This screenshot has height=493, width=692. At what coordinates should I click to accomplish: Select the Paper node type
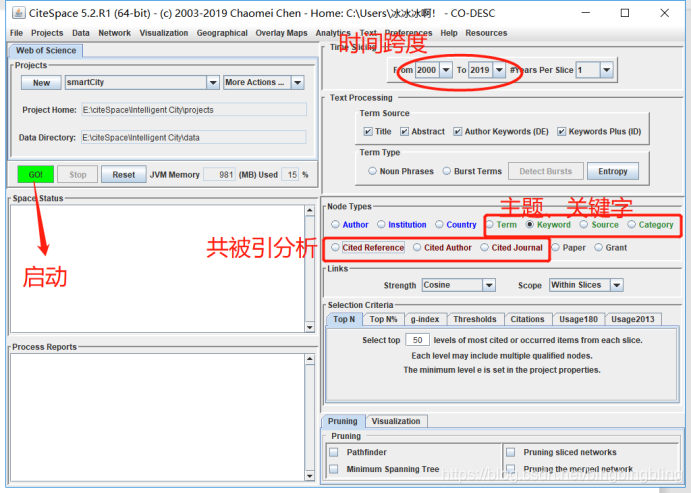pyautogui.click(x=556, y=248)
